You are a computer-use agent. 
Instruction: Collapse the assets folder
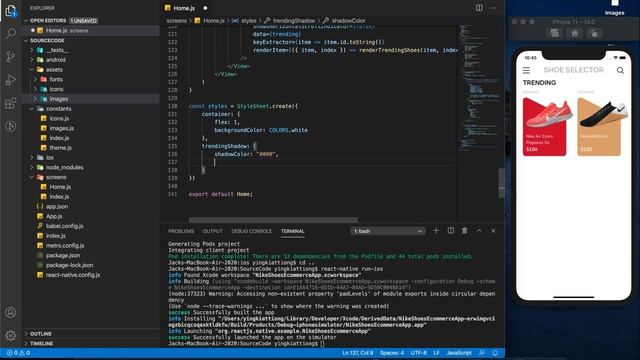pyautogui.click(x=32, y=69)
